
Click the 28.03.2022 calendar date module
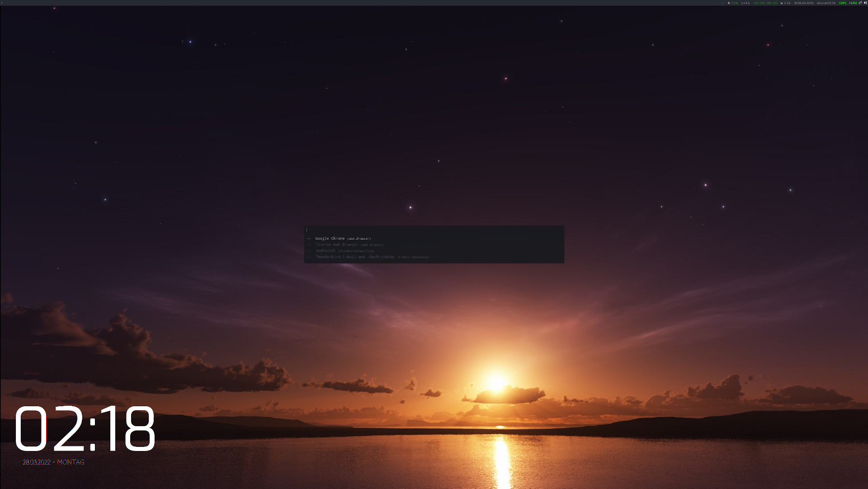pos(804,3)
